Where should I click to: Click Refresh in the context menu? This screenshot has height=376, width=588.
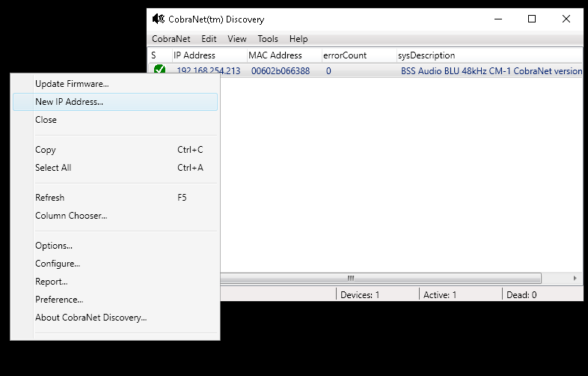point(49,198)
